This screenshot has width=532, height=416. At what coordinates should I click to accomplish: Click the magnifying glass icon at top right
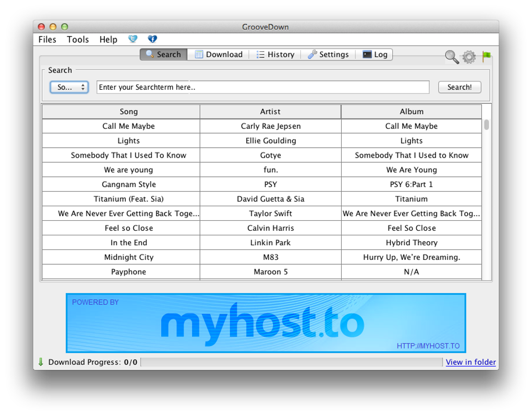point(452,57)
